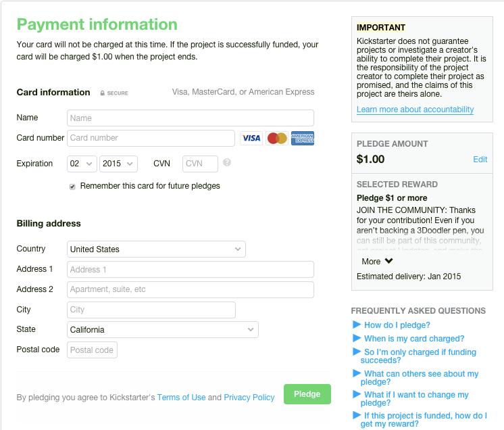
Task: Open the Terms of Use link
Action: (x=181, y=398)
